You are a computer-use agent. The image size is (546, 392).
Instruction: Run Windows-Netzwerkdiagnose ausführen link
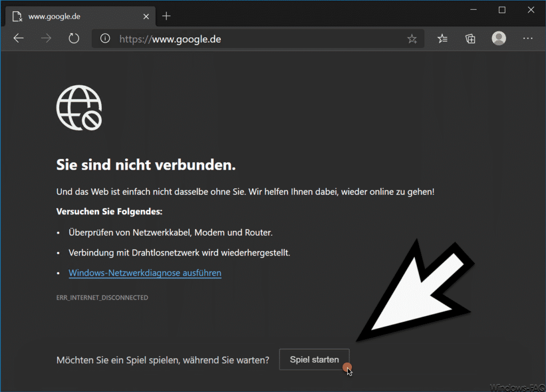click(145, 273)
